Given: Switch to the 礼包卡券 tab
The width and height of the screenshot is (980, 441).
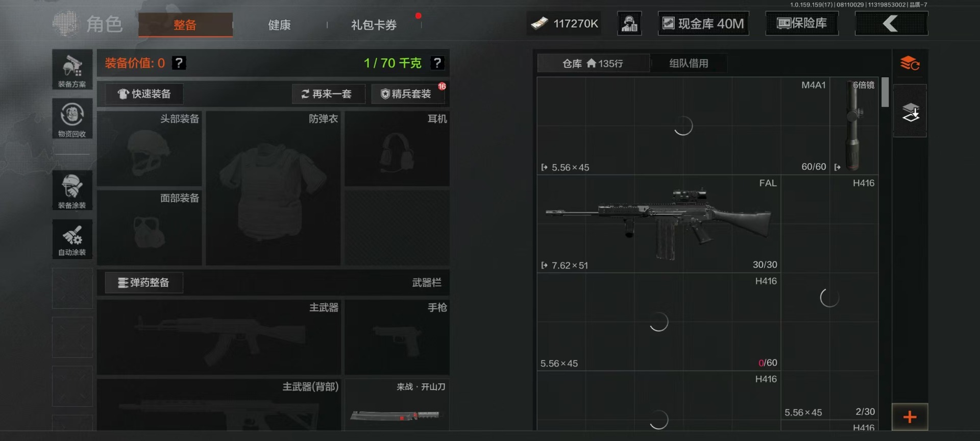Looking at the screenshot, I should coord(374,25).
